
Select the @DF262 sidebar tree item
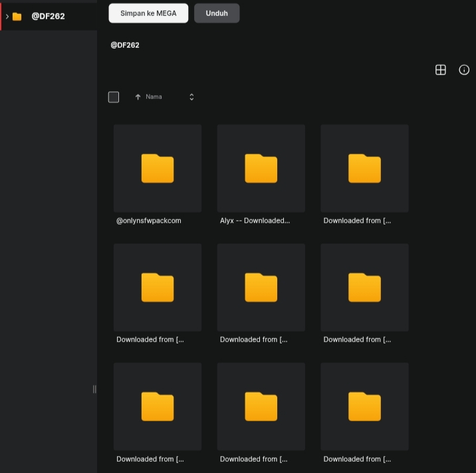[48, 16]
